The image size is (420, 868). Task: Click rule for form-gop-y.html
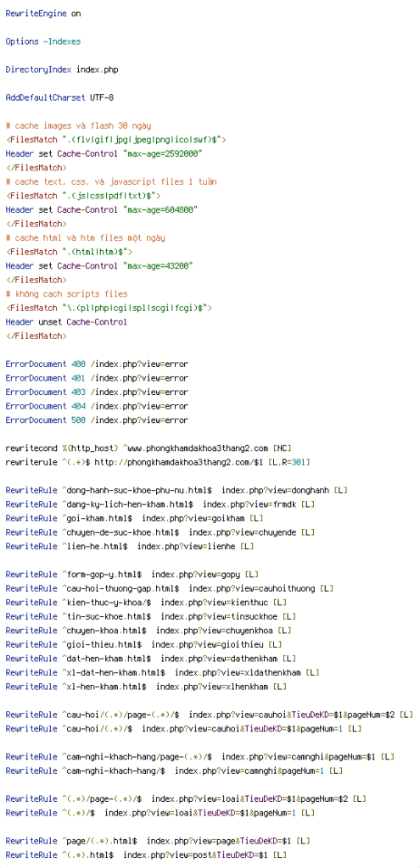pyautogui.click(x=132, y=575)
